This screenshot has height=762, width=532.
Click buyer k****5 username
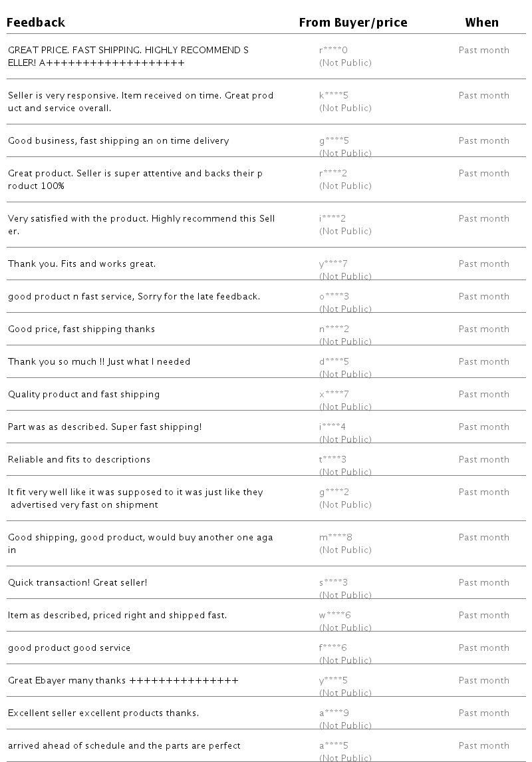click(333, 96)
